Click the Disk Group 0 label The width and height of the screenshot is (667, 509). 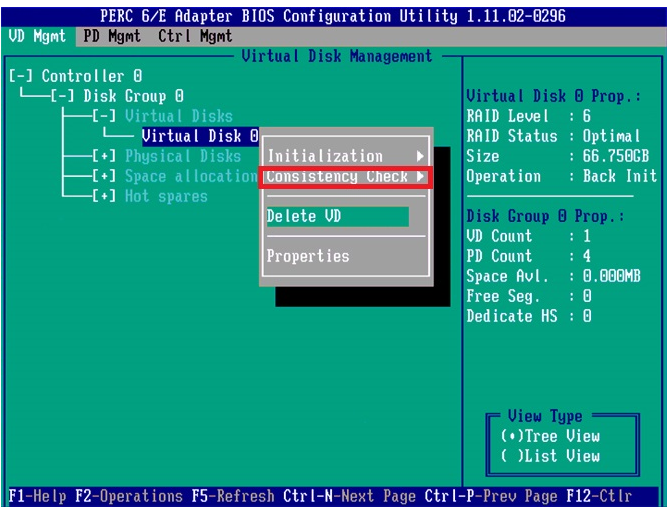[x=133, y=96]
